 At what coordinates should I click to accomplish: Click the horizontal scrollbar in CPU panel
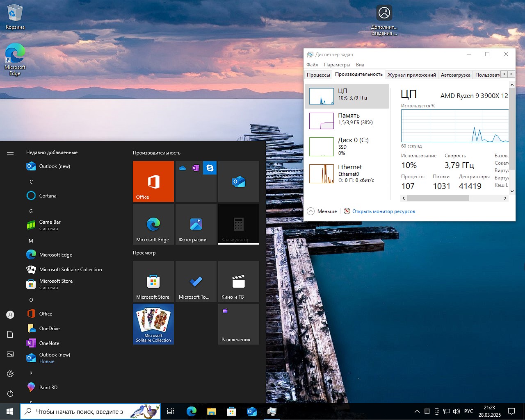click(438, 198)
